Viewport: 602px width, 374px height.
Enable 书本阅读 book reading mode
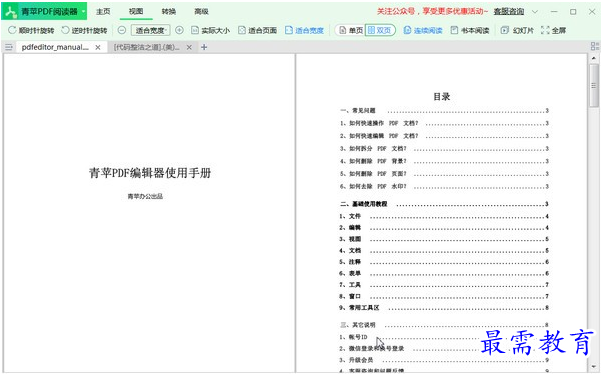click(470, 30)
